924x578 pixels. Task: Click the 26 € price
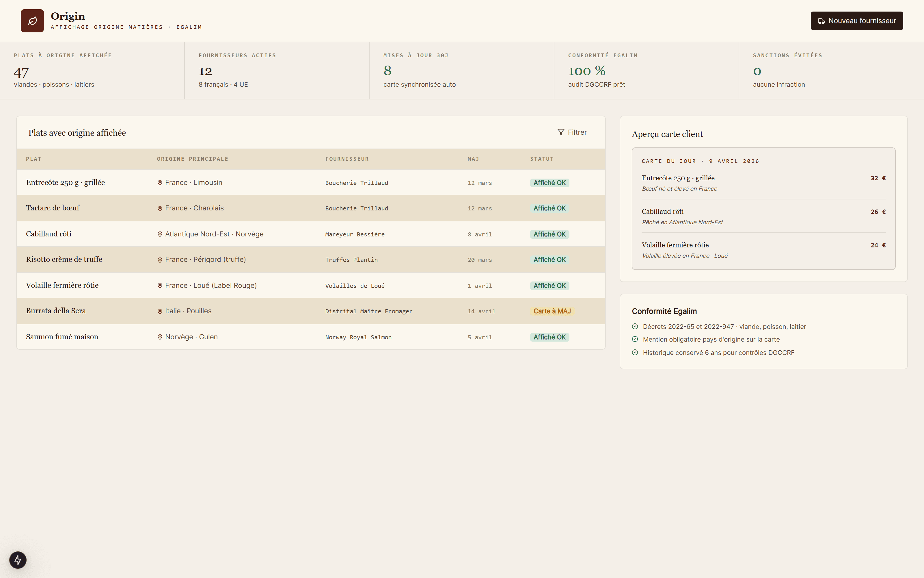click(878, 212)
